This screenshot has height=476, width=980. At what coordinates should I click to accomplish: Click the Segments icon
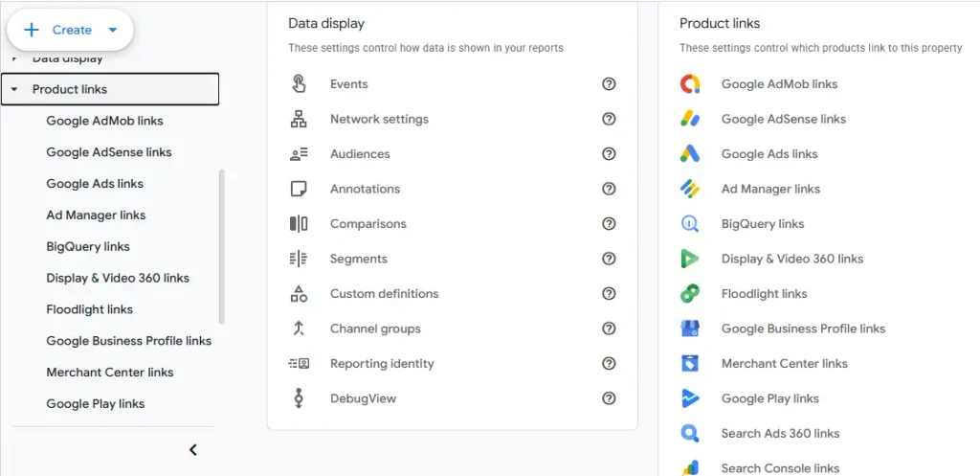coord(299,259)
